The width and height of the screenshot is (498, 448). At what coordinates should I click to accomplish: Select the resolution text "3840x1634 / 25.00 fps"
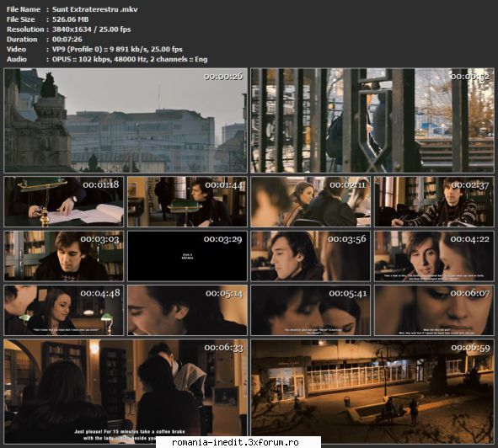pos(92,29)
